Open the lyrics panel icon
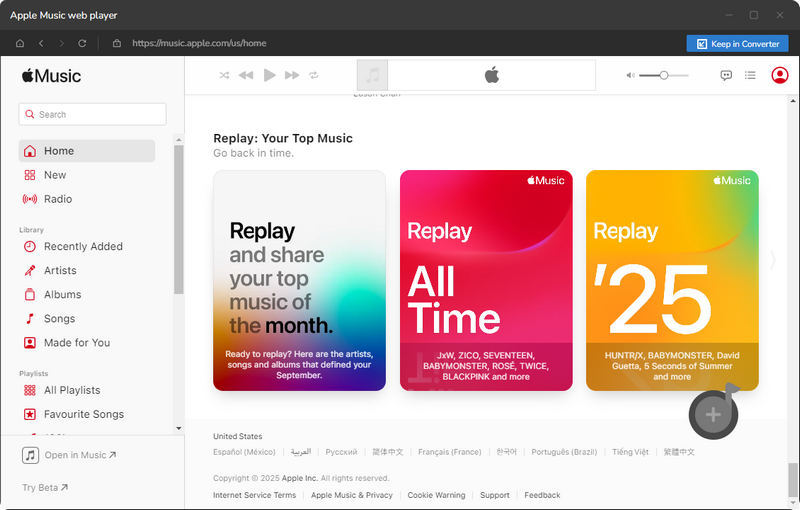The image size is (800, 510). coord(726,75)
